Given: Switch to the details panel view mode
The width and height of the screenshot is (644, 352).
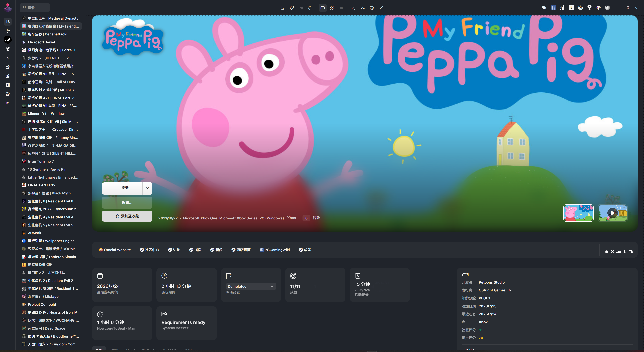Looking at the screenshot, I should pyautogui.click(x=323, y=8).
